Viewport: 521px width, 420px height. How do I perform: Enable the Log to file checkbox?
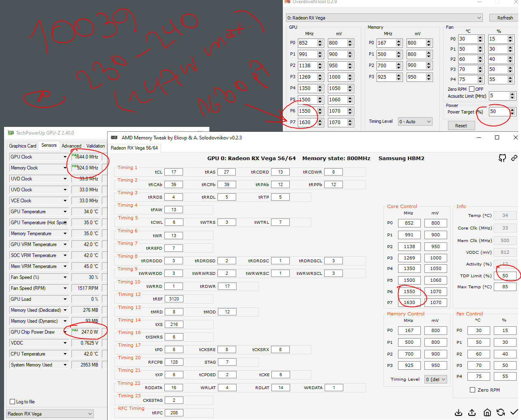coord(12,402)
